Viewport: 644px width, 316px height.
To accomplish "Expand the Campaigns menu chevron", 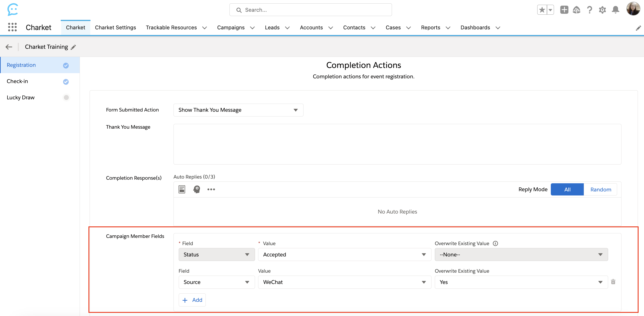I will pos(252,28).
